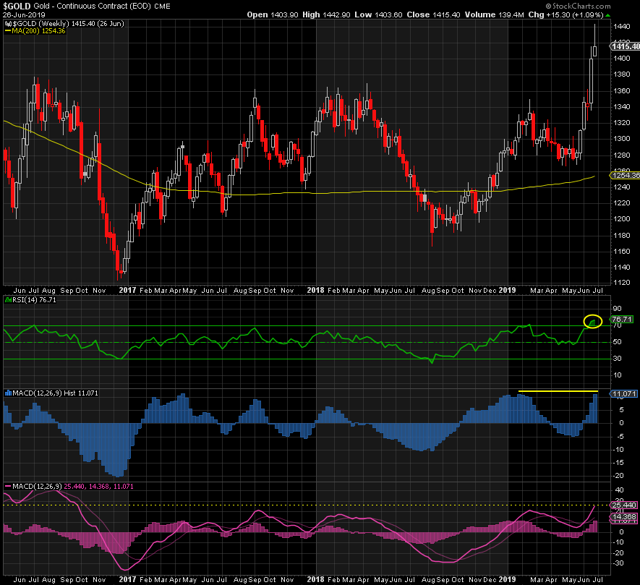Viewport: 640px width, 585px height.
Task: Click the 1415.40 current price label
Action: 622,46
